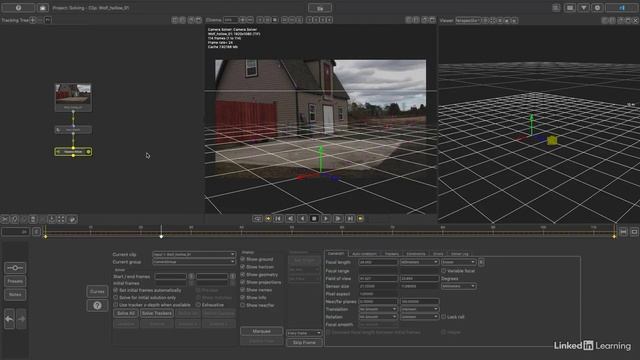Open the Current group dropdown
The height and width of the screenshot is (360, 640).
tap(194, 262)
